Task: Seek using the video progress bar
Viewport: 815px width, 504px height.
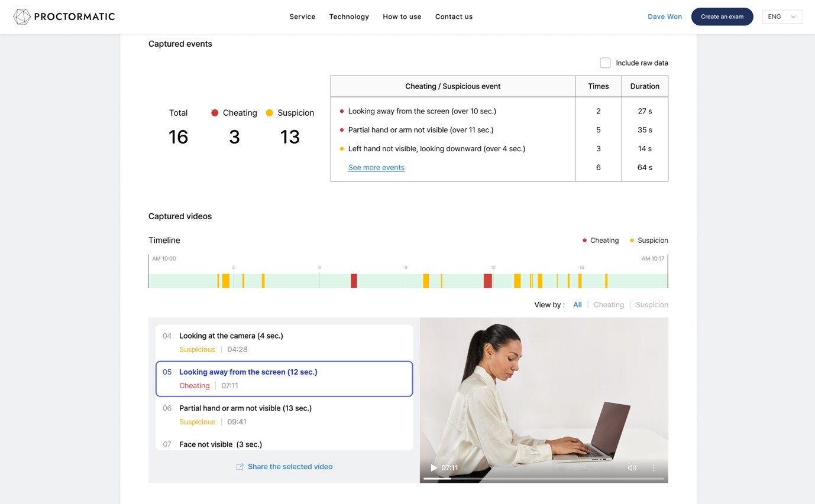Action: click(x=544, y=479)
